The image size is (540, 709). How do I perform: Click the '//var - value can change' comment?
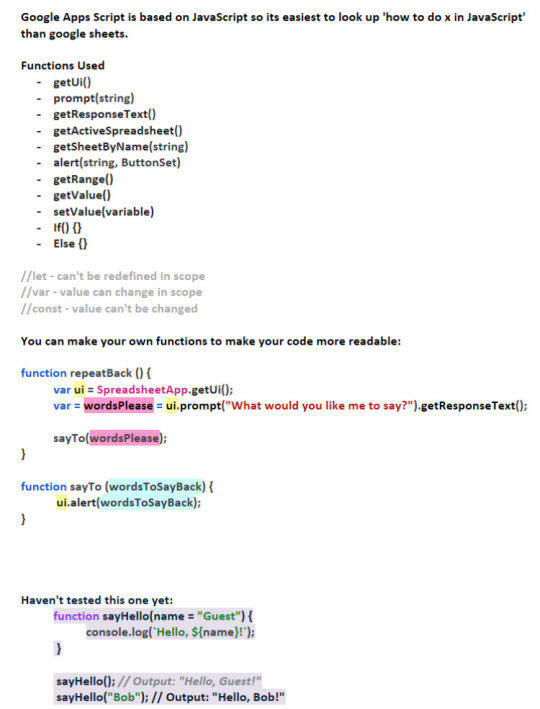[111, 293]
